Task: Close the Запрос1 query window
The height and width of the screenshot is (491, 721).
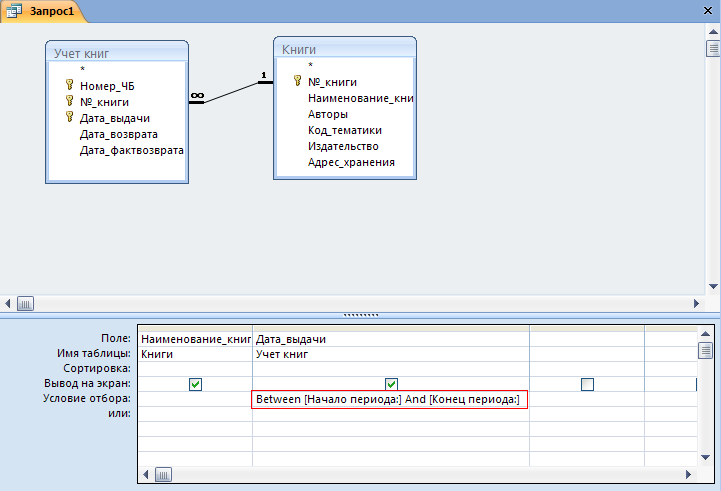Action: [708, 10]
